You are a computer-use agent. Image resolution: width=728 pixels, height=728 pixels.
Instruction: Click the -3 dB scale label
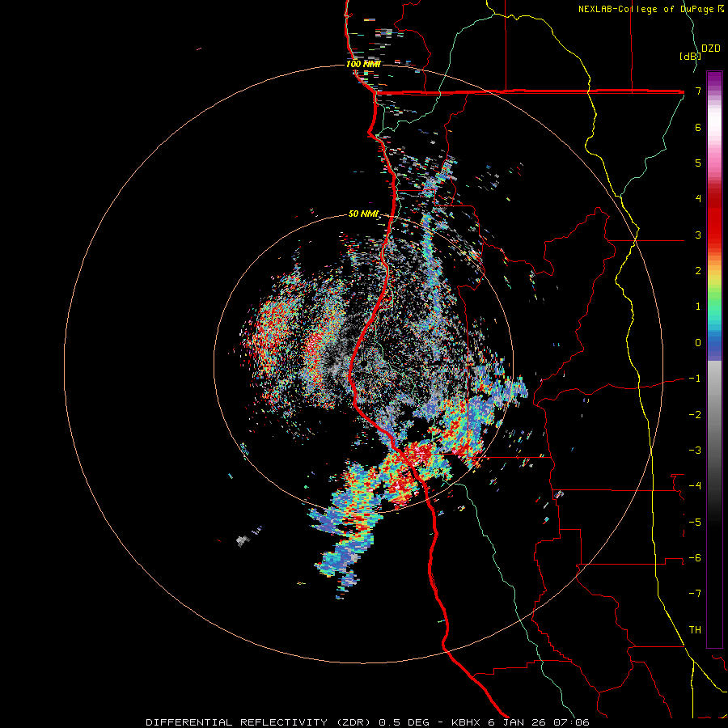(695, 450)
